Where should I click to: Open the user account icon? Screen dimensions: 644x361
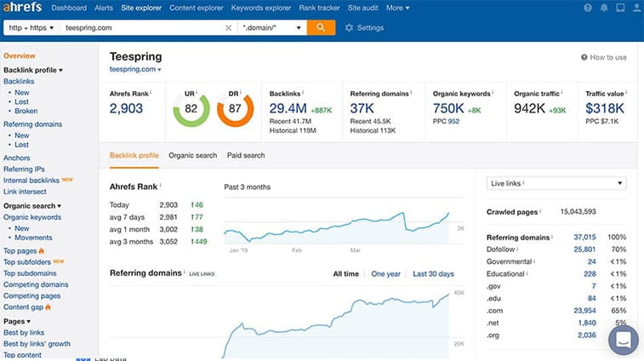[636, 8]
